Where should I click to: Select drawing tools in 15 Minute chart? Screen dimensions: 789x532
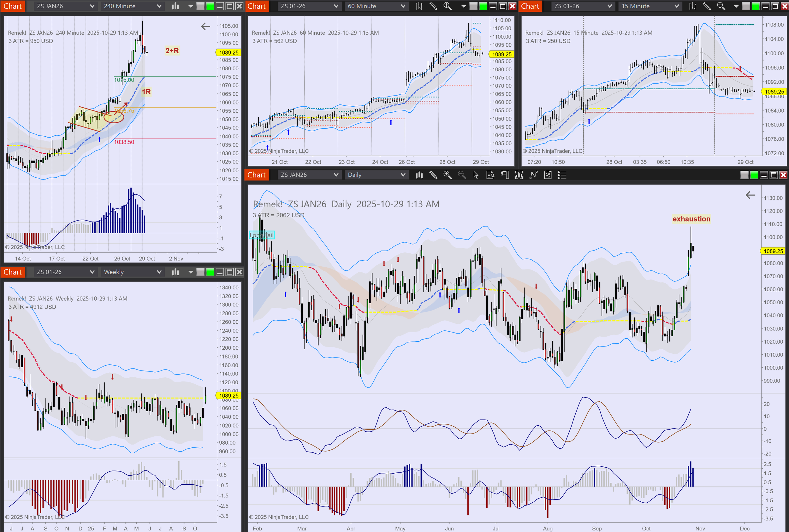pyautogui.click(x=707, y=6)
